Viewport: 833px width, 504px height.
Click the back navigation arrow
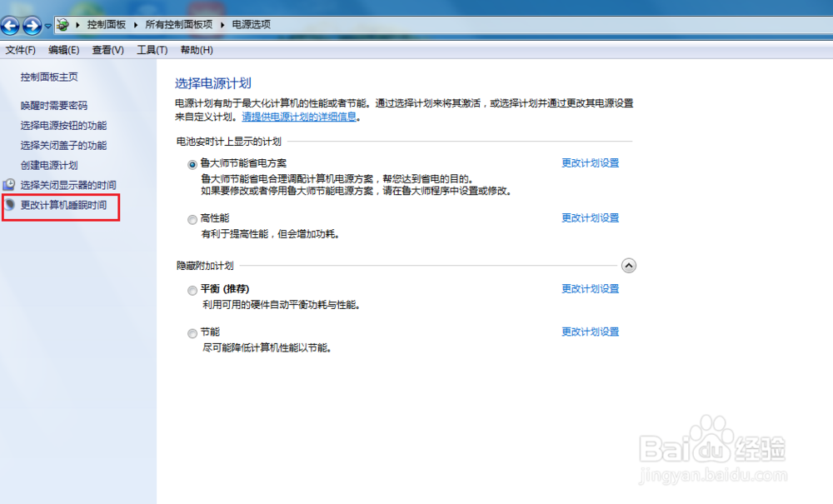[x=10, y=25]
